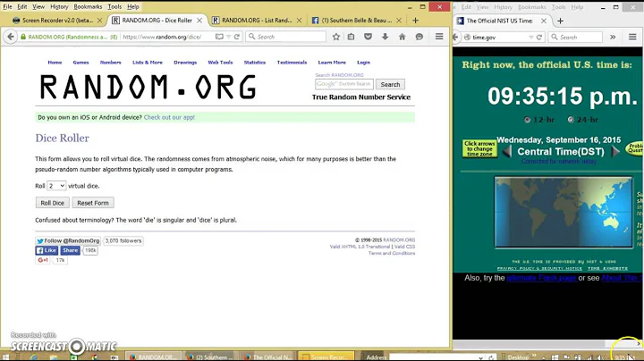
Task: Click the green padlock site identity icon
Action: point(23,37)
